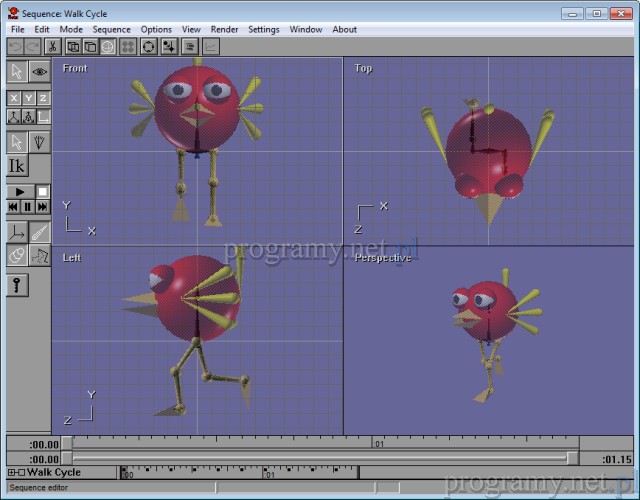Open the Settings menu

(264, 29)
